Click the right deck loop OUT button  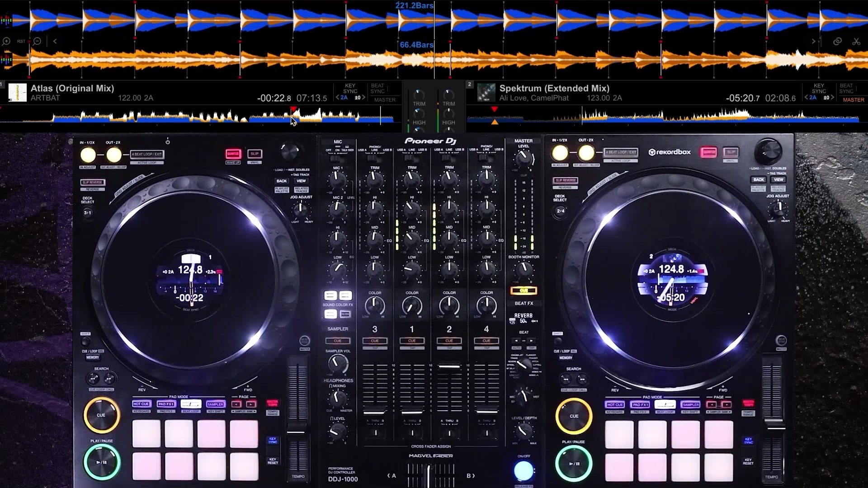(586, 153)
